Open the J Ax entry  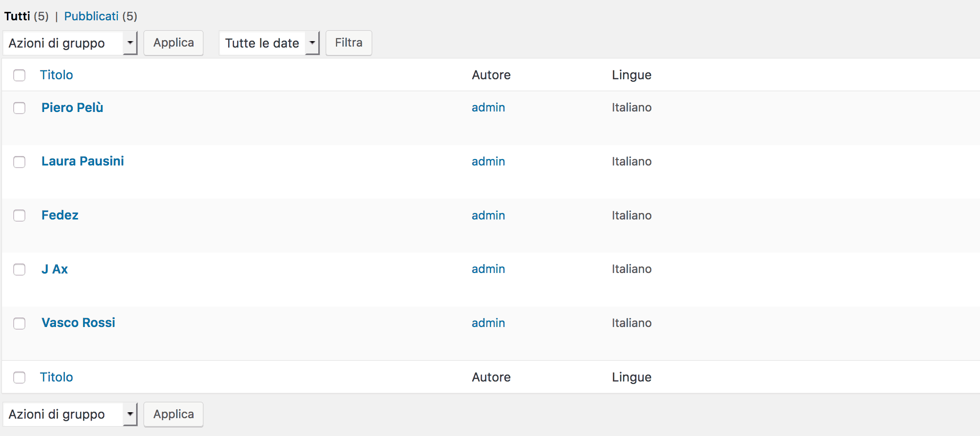pos(54,269)
